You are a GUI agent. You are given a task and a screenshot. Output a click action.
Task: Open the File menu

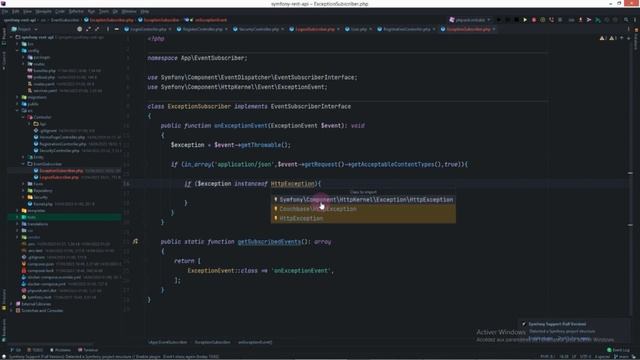click(5, 11)
